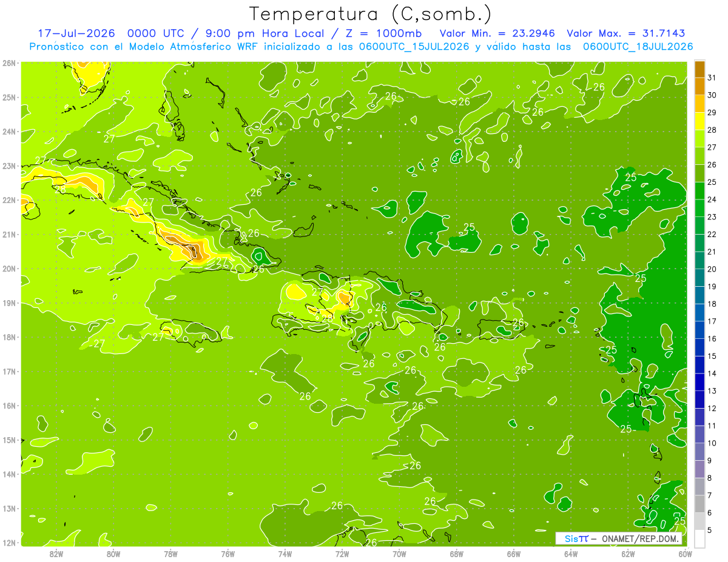Click the "SisTT – ONAMET/REP.DOM." attribution box
The image size is (728, 562).
pos(618,538)
